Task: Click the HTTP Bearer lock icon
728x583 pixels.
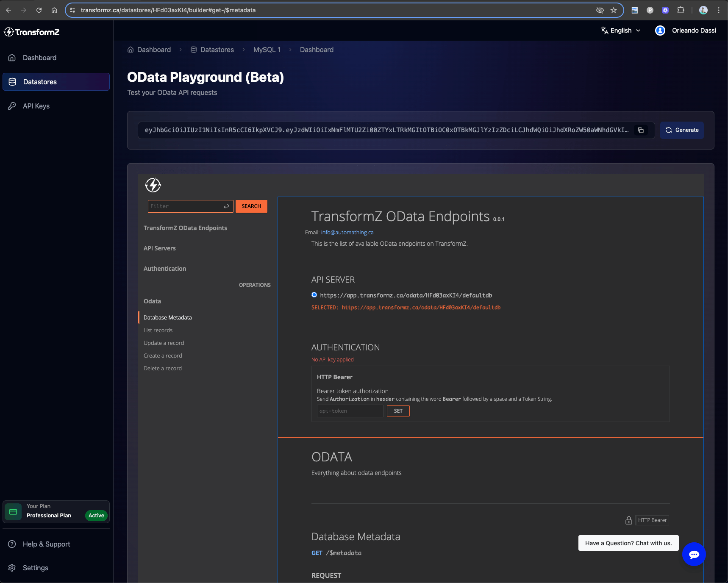Action: [629, 520]
